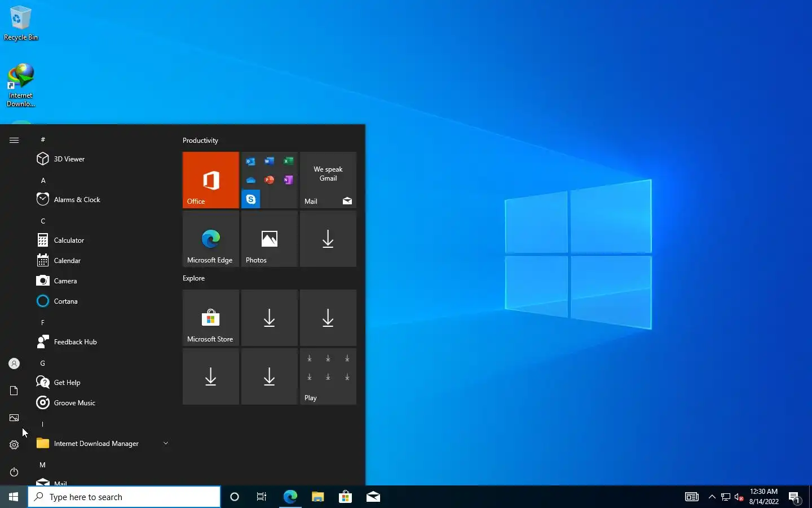
Task: Click the letter M section header
Action: (x=43, y=465)
